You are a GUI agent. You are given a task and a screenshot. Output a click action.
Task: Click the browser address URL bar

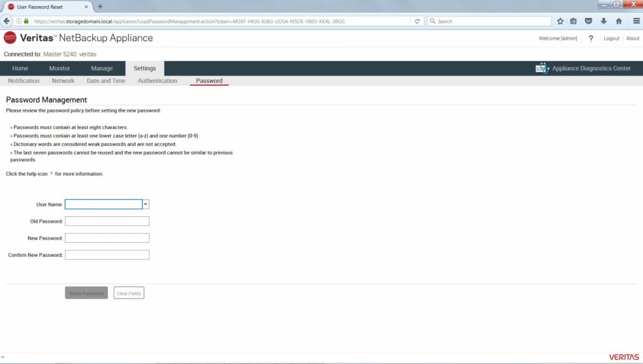(220, 21)
